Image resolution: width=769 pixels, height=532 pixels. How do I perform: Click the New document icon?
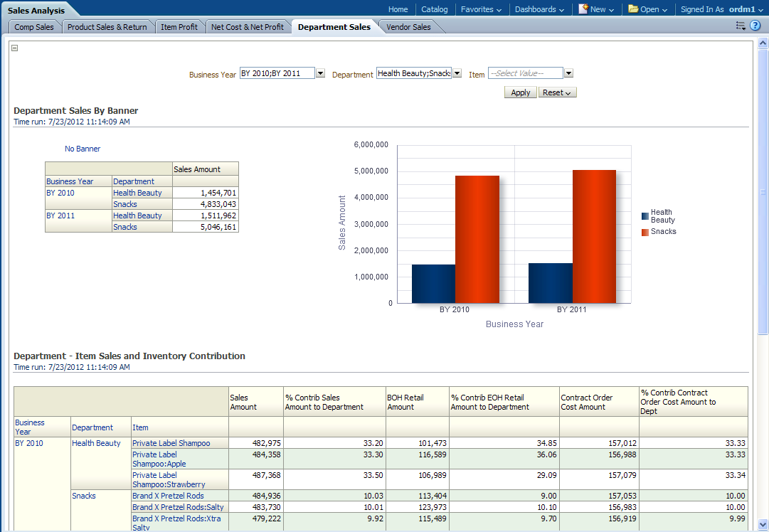point(583,9)
